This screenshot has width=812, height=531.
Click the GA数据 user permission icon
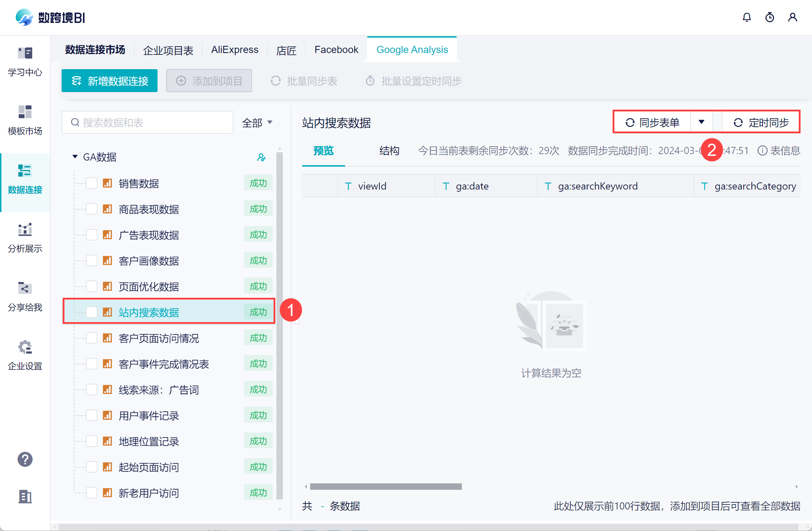261,157
